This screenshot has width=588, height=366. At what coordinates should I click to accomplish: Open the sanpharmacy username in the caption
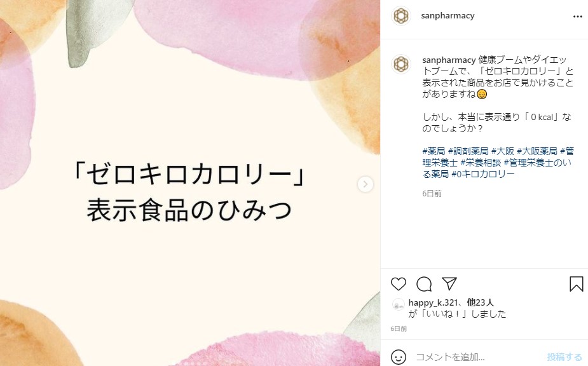(449, 60)
